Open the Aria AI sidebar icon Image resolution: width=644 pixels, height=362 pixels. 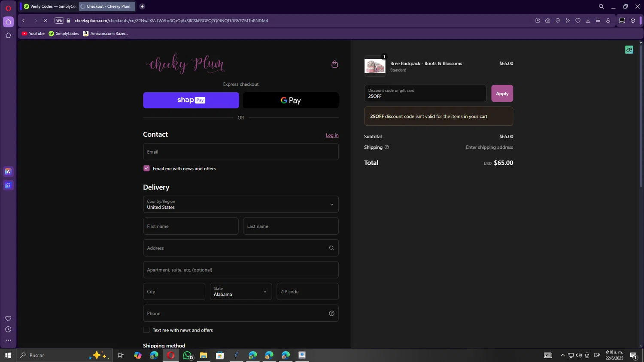pyautogui.click(x=8, y=172)
